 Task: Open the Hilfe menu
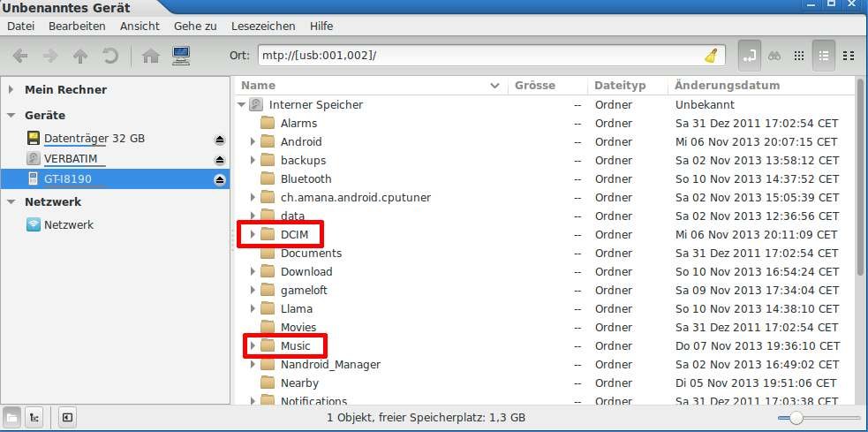(x=321, y=26)
